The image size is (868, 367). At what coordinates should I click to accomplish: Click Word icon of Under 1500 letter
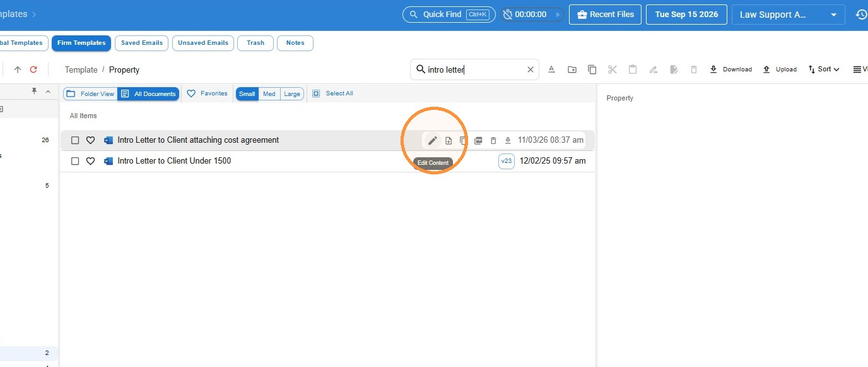(108, 161)
